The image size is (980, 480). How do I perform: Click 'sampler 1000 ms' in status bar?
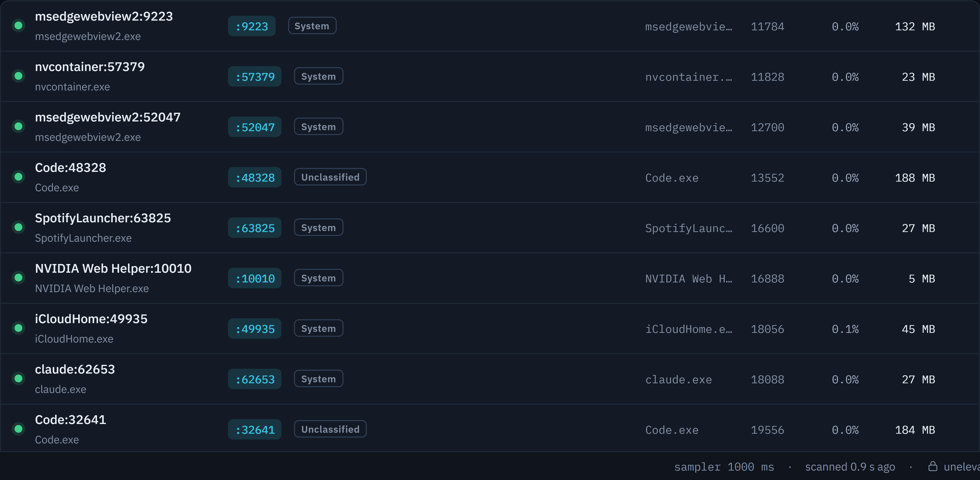pos(724,467)
